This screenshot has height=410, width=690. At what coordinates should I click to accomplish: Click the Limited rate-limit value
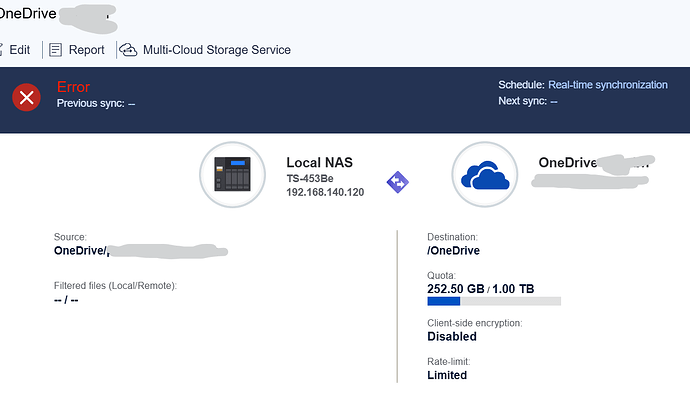447,375
